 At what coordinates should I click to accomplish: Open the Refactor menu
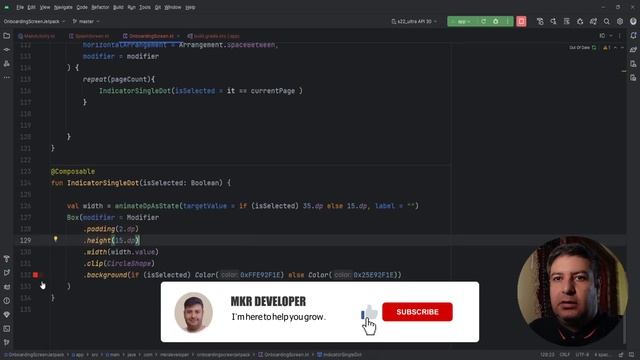point(100,7)
